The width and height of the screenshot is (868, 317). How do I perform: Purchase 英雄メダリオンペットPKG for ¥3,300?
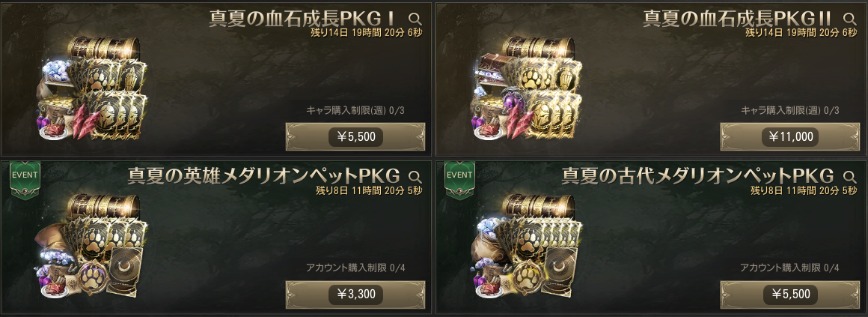point(355,294)
